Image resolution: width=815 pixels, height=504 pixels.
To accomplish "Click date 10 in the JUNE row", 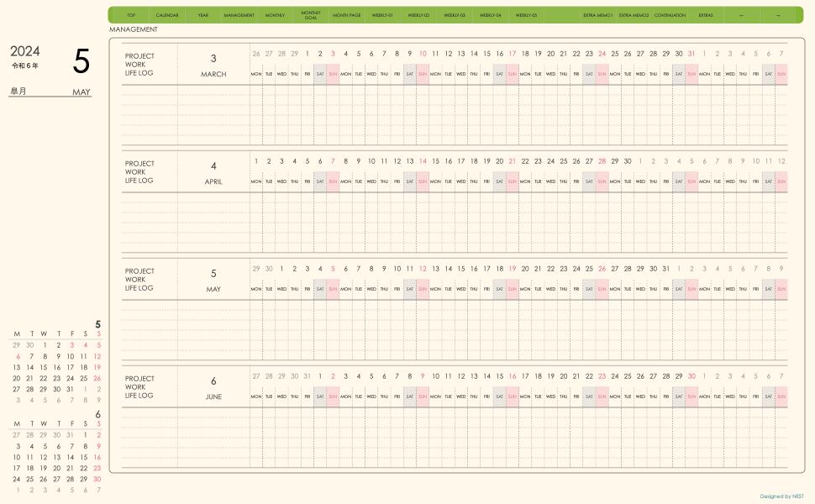I will [x=435, y=376].
